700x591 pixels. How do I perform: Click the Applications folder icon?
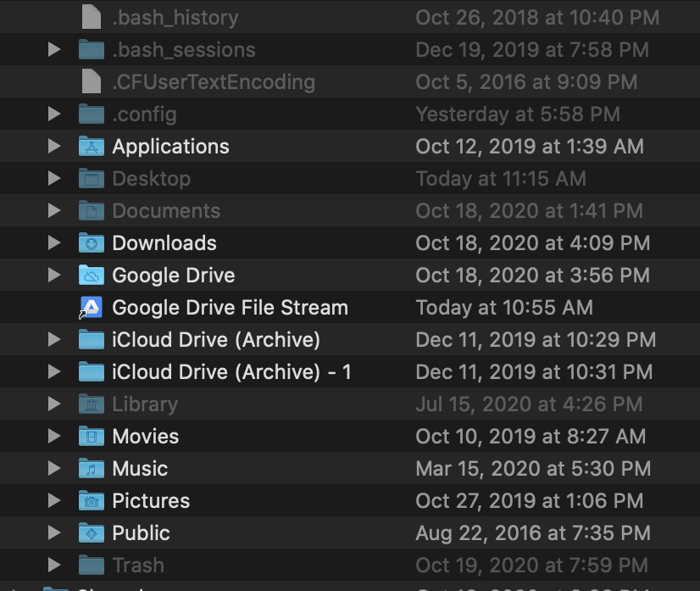(91, 146)
